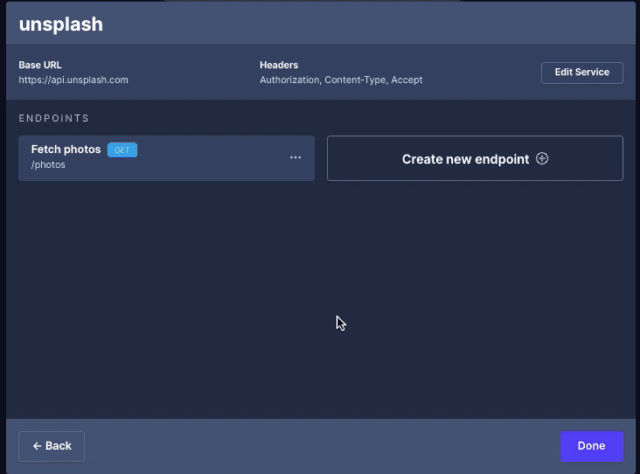Screen dimensions: 640x474
Task: Click the Create new endpoint label text
Action: [x=465, y=159]
